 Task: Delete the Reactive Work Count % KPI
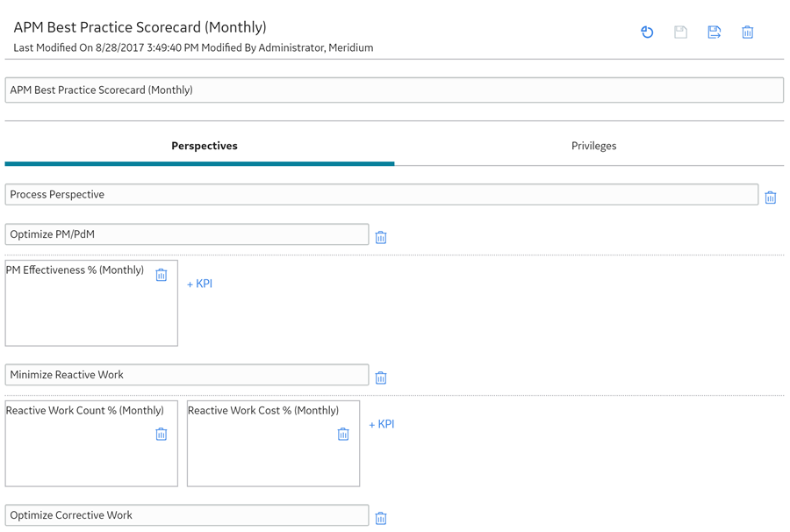[x=162, y=434]
